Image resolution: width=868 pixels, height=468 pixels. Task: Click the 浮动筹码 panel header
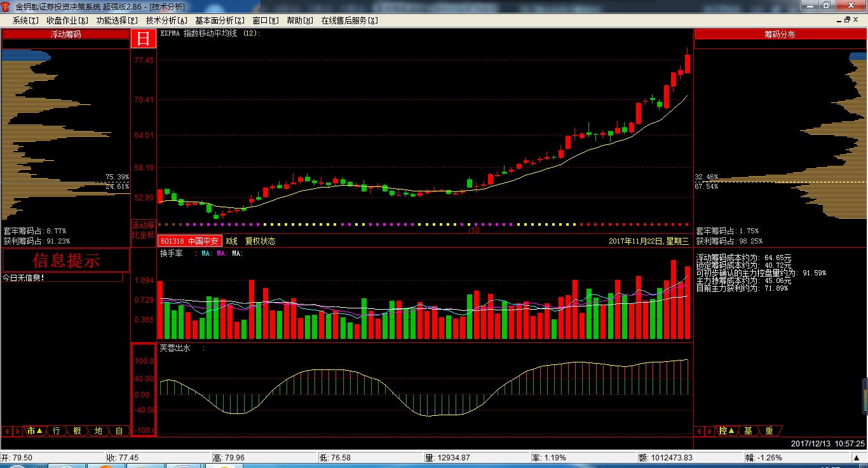pos(66,34)
